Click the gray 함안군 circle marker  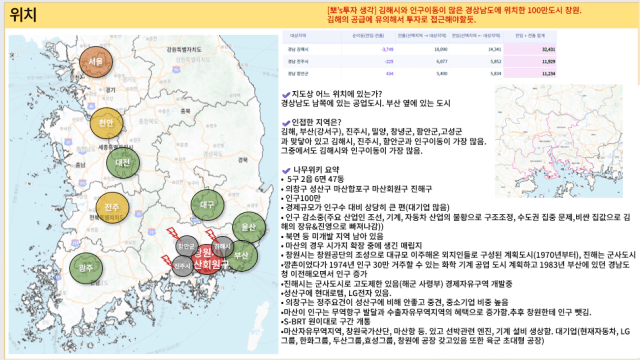coord(187,246)
